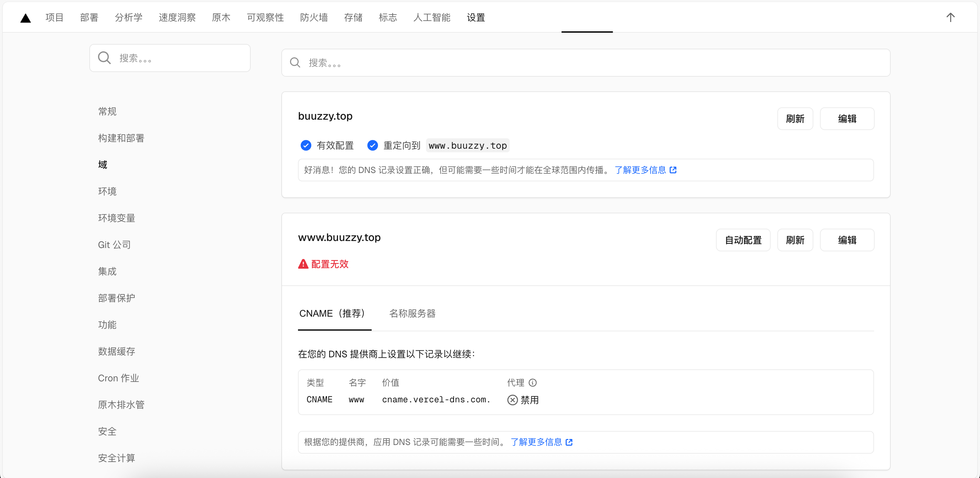
Task: Open the 项目 nav tab
Action: 54,18
